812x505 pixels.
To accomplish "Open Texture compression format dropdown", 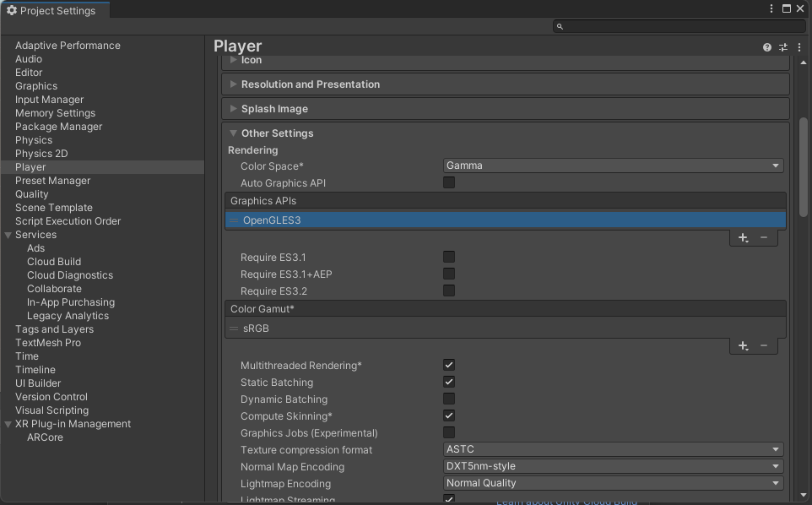I will tap(613, 449).
